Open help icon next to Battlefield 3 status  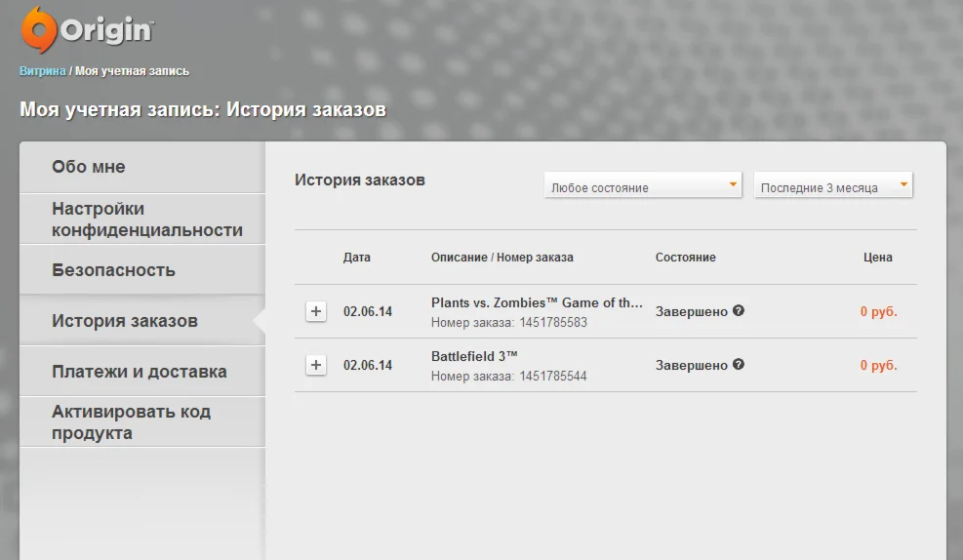739,364
